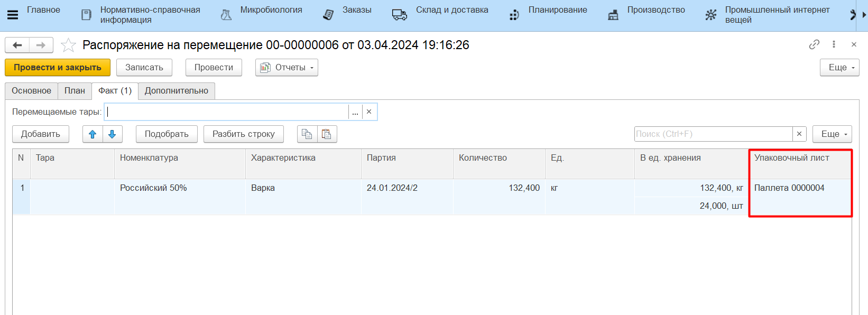Click in the Поиск (Ctrl+F) field
This screenshot has height=315, width=868.
point(713,134)
